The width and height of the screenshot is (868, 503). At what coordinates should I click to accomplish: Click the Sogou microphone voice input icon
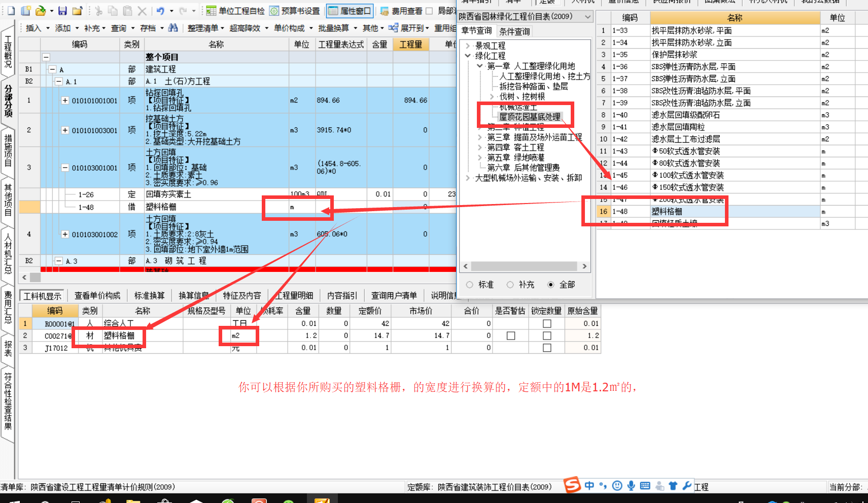[x=631, y=486]
